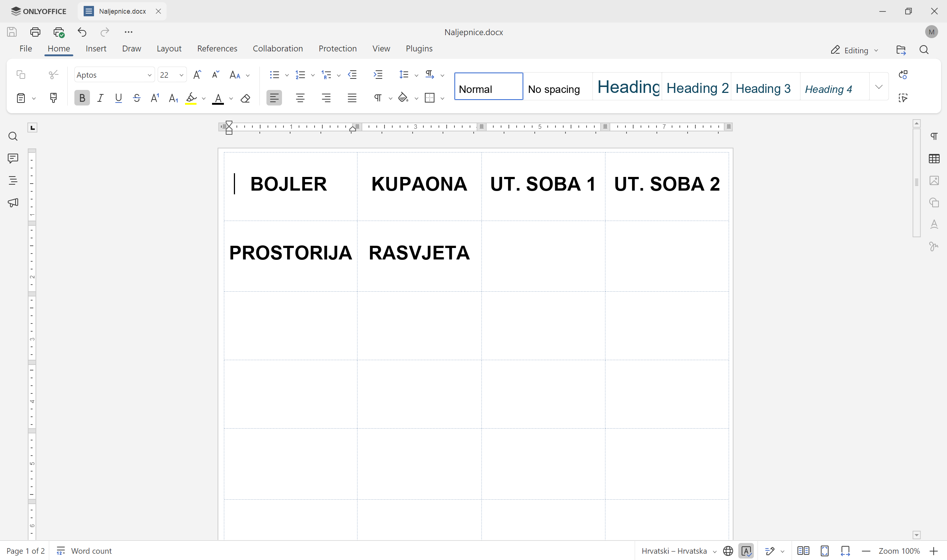This screenshot has height=560, width=947.
Task: Click Fit to page status icon
Action: click(x=825, y=551)
